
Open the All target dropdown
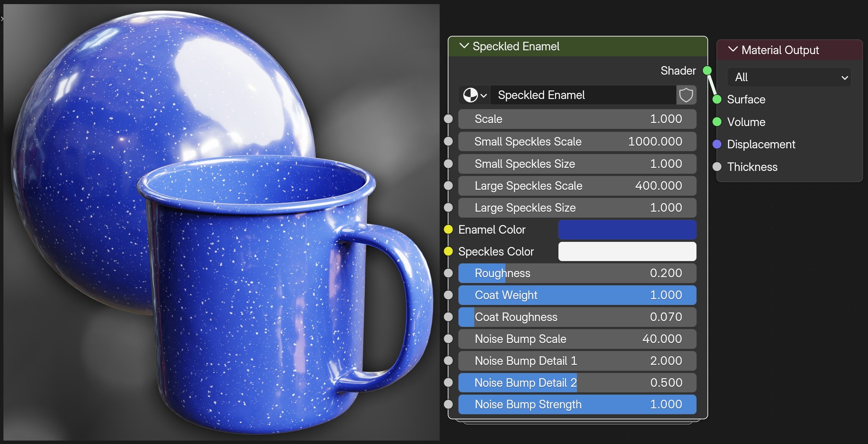789,77
